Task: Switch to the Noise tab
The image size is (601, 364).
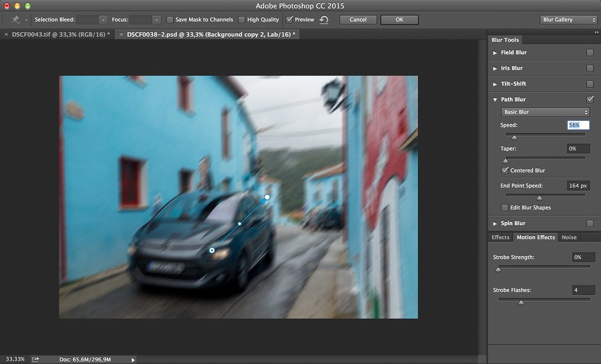Action: tap(569, 237)
